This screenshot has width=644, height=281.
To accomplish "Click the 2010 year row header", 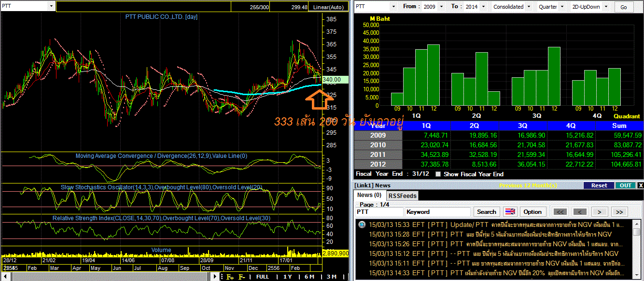I will (378, 145).
